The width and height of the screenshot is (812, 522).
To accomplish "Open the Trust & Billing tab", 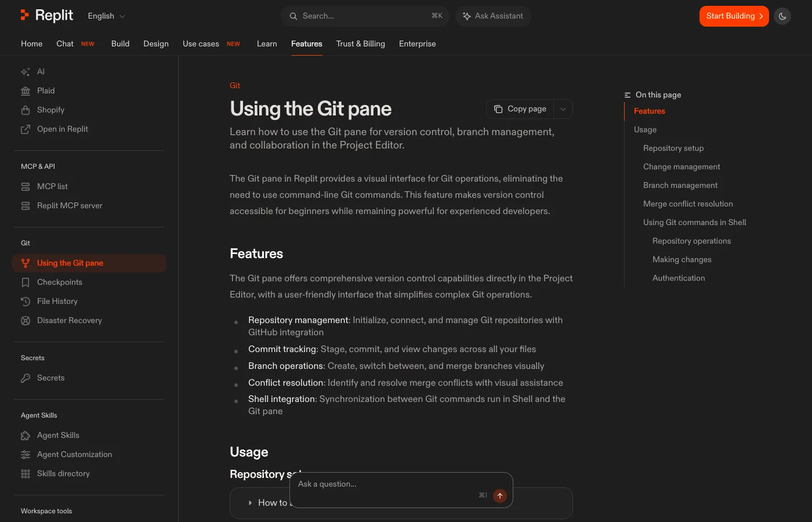I will [361, 43].
